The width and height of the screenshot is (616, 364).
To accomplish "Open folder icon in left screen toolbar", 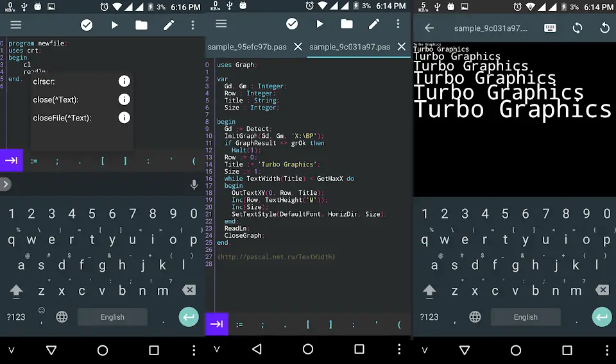I will (x=141, y=25).
